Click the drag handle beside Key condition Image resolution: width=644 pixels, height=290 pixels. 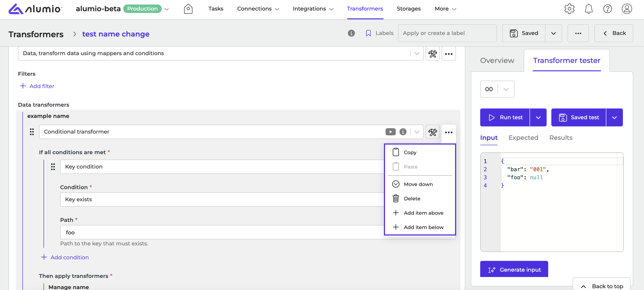coord(53,167)
